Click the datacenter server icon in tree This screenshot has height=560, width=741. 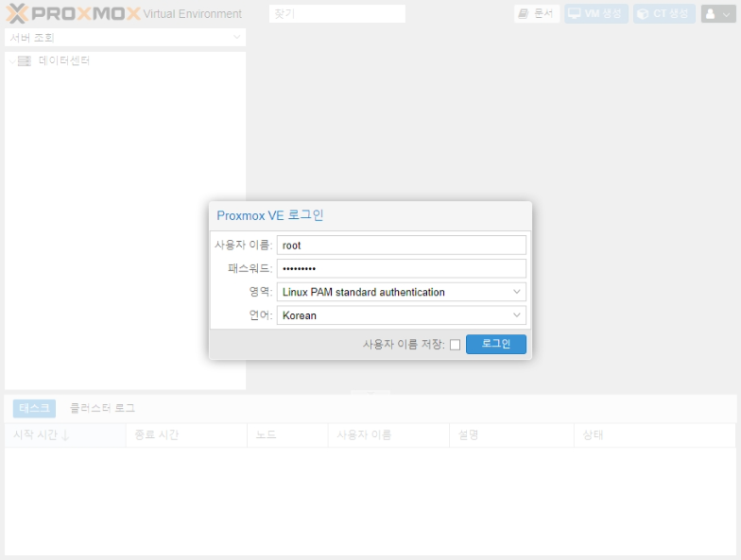(25, 60)
